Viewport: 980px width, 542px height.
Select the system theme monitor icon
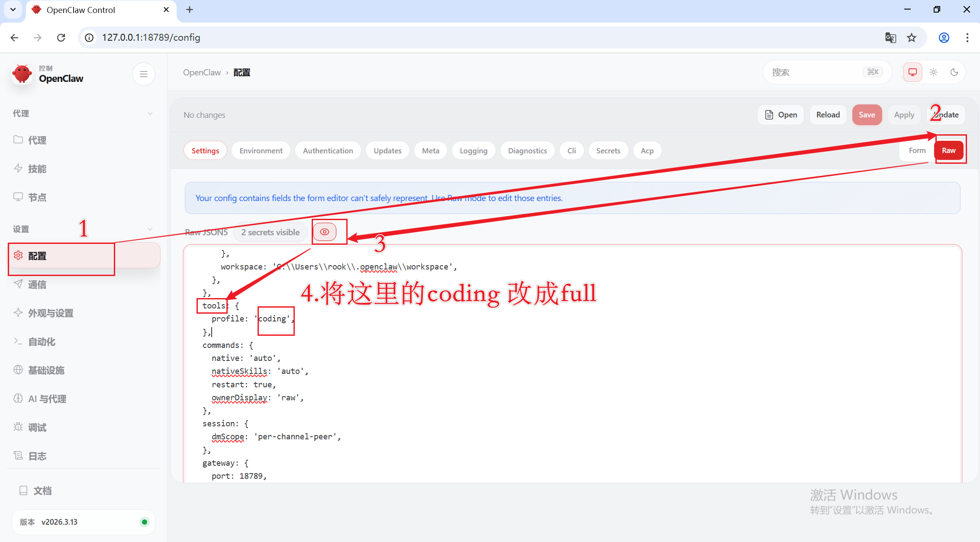912,72
